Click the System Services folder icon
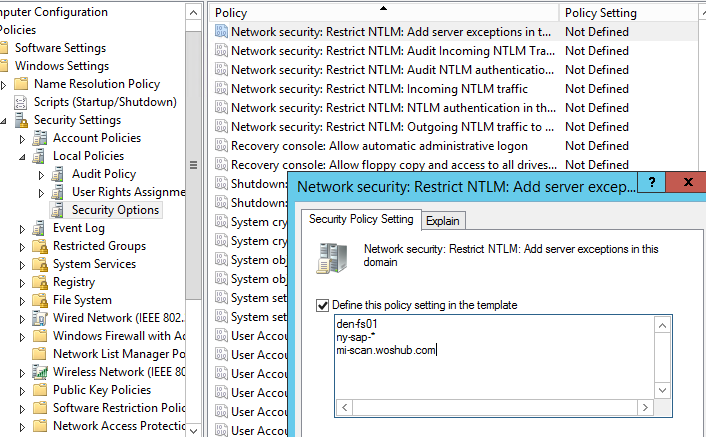 tap(40, 264)
